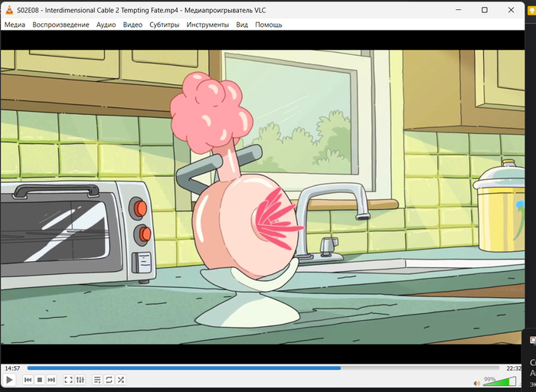536x392 pixels.
Task: Click the elapsed time 14:57 label
Action: click(x=12, y=368)
